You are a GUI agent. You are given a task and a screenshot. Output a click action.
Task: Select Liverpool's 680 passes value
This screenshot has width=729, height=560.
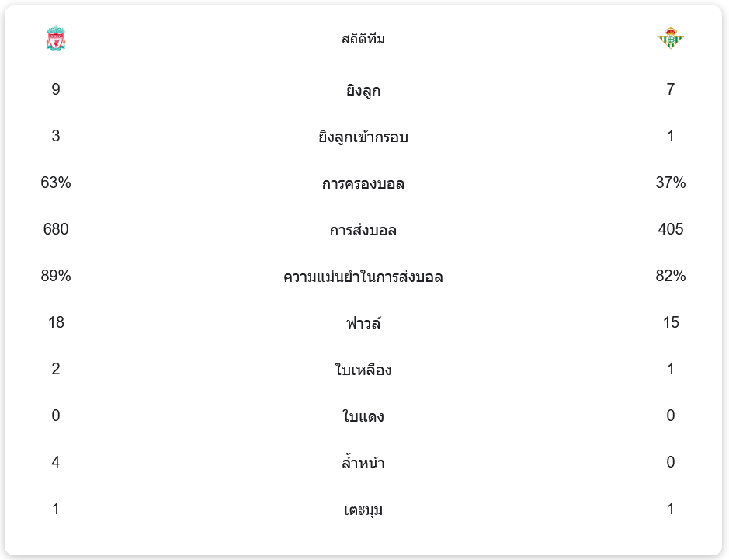[56, 230]
